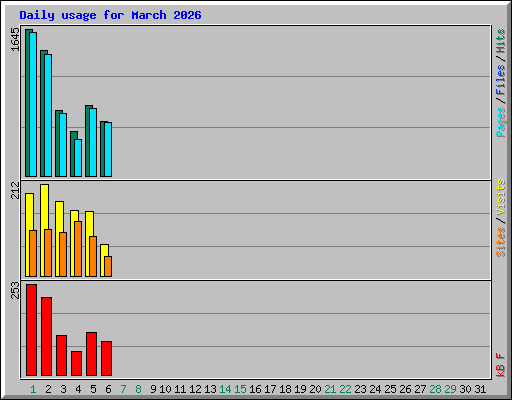Screen dimensions: 512x400
Task: Click the red KB bar for day 1
Action: point(31,330)
